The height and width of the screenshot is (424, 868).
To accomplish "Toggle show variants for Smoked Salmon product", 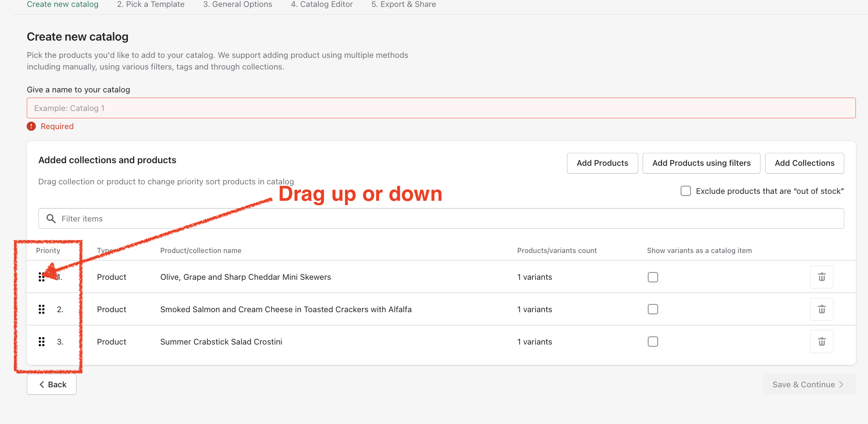I will (653, 309).
